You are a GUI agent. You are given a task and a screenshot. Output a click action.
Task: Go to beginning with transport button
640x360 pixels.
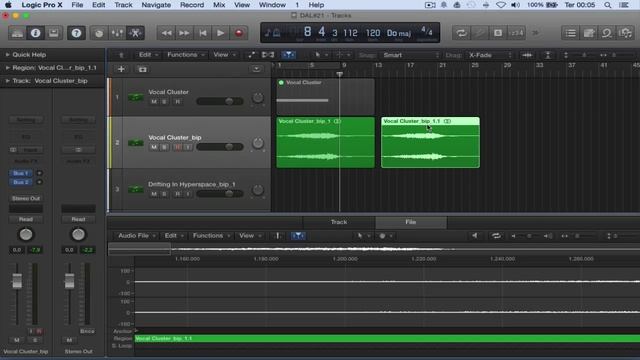tap(203, 33)
